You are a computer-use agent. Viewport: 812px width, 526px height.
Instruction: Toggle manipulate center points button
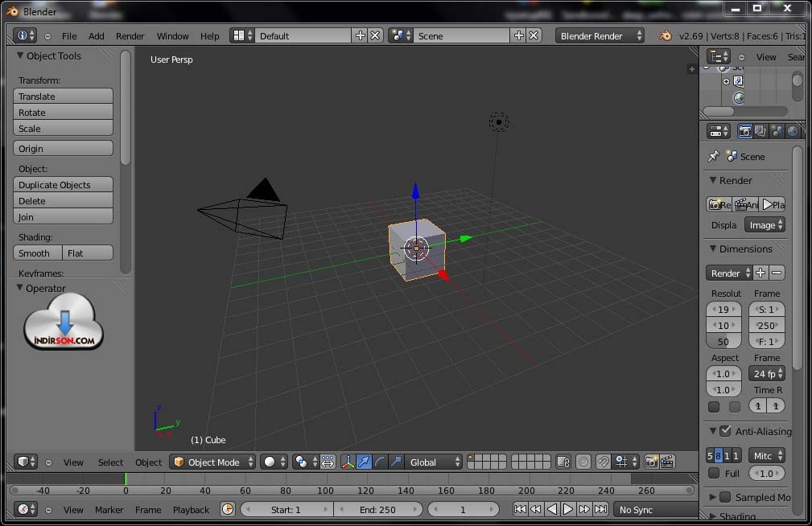click(328, 462)
